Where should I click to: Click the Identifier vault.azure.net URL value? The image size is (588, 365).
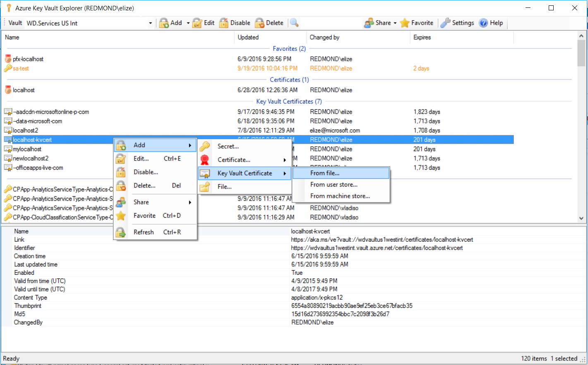pos(377,248)
